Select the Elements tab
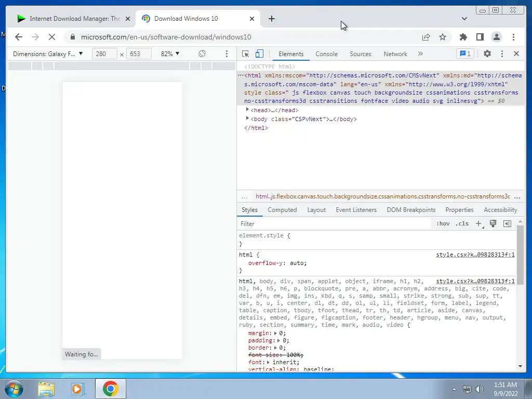Viewport: 532px width, 399px height. point(291,54)
